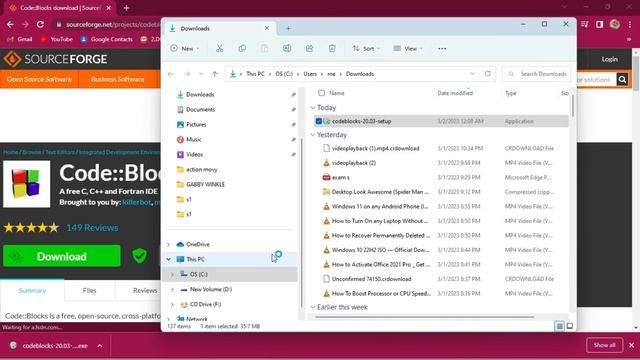
Task: Open the YouTube bookmark
Action: pos(56,39)
